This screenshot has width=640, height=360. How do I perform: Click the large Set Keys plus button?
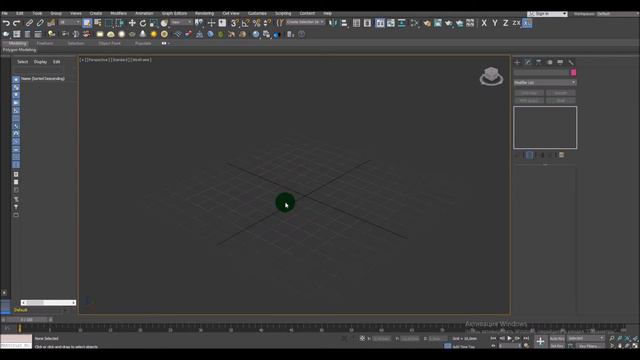pyautogui.click(x=540, y=342)
